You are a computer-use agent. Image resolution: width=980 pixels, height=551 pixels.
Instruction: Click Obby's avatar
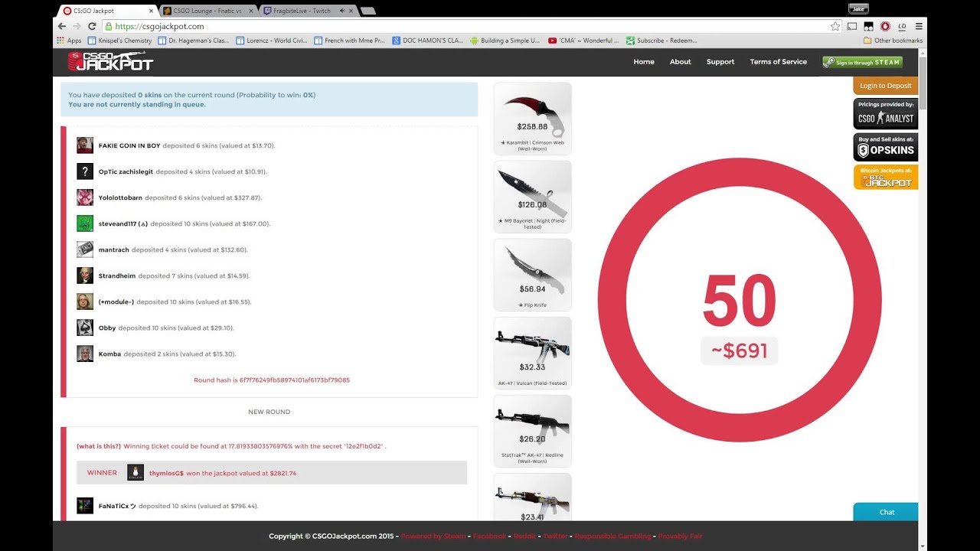[85, 328]
